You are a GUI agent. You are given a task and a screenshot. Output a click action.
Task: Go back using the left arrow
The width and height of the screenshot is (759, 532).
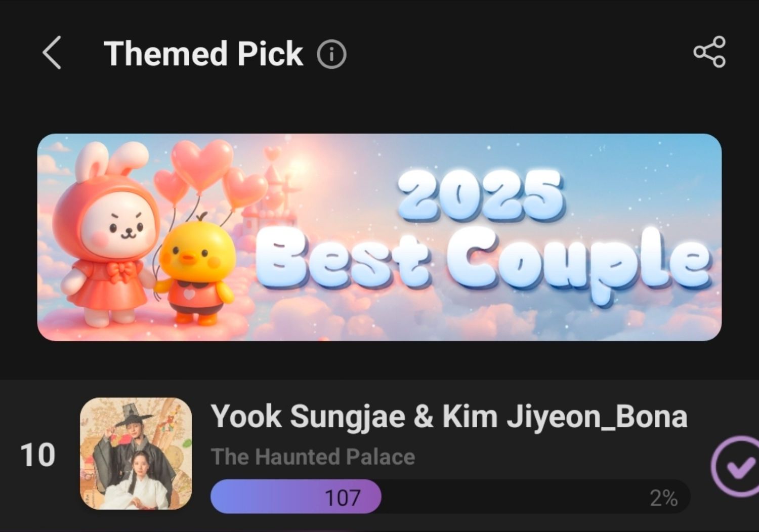pyautogui.click(x=52, y=53)
